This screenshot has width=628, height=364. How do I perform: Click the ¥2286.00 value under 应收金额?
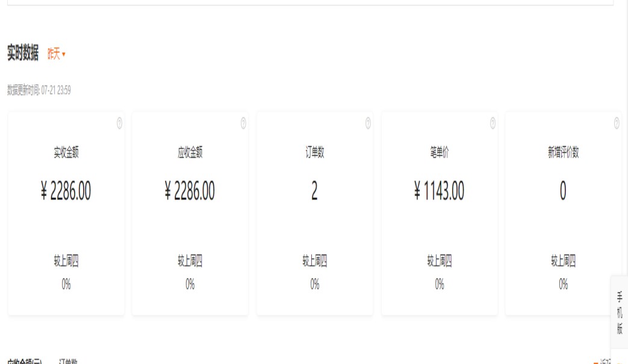(x=190, y=191)
